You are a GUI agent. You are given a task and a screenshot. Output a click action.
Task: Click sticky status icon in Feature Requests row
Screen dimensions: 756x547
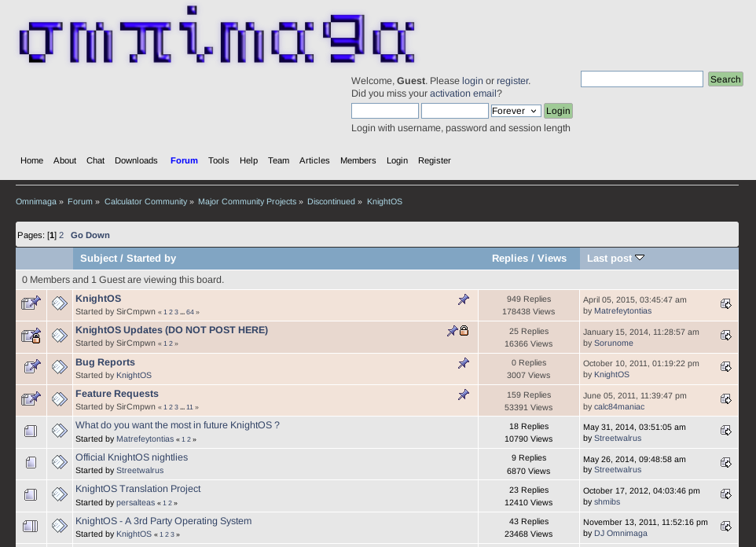pyautogui.click(x=31, y=399)
